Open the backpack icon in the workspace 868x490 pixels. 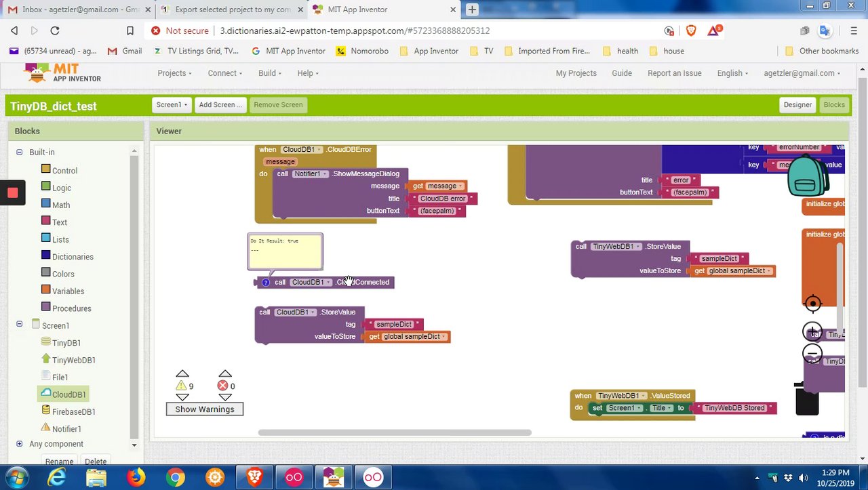click(x=807, y=176)
